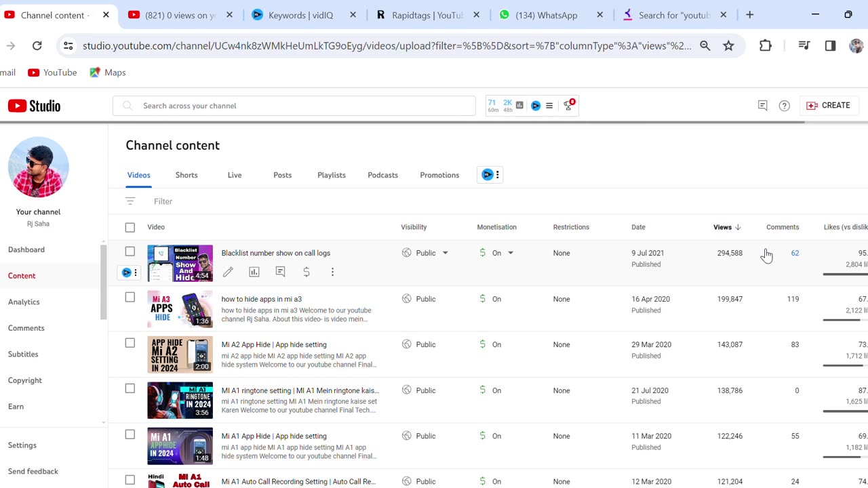Screen dimensions: 868x488
Task: Switch to the Promotions tab
Action: tap(439, 175)
